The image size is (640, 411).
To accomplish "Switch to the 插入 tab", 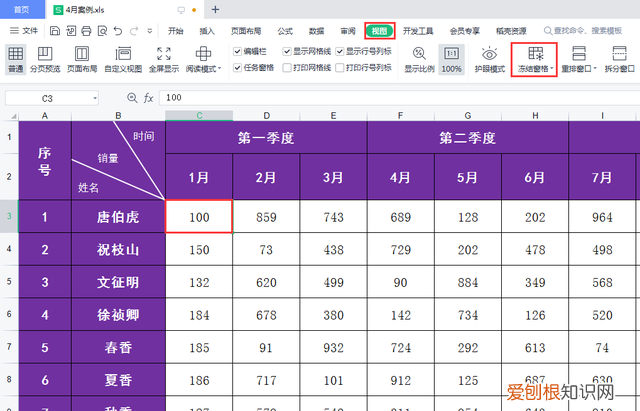I will [x=207, y=31].
